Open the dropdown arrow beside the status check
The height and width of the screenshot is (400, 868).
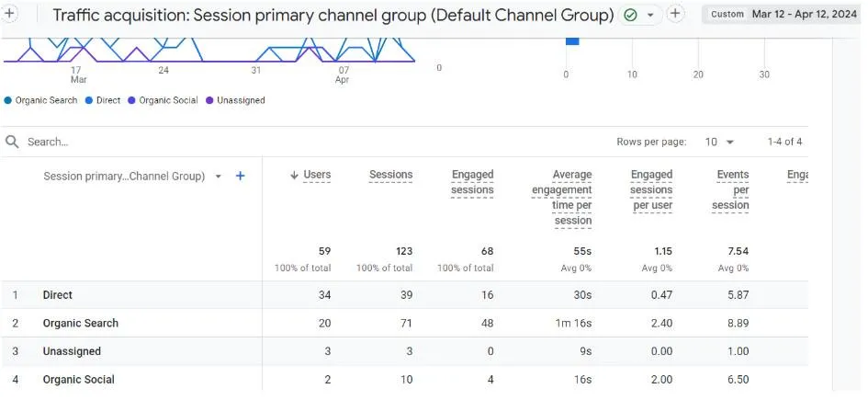tap(650, 15)
